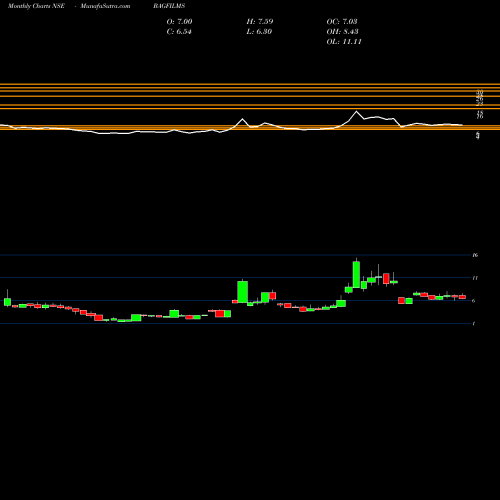Click the price axis label '16'
This screenshot has width=500, height=500.
(475, 255)
